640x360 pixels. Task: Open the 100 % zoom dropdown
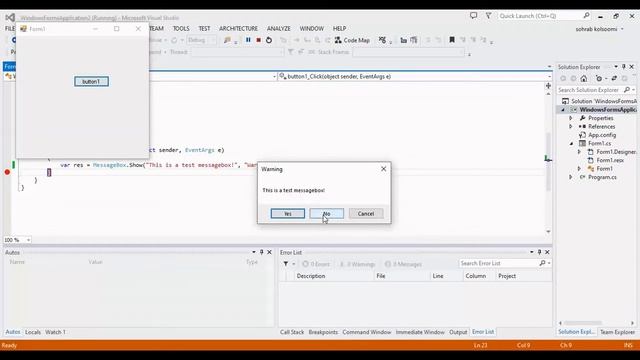click(x=28, y=240)
